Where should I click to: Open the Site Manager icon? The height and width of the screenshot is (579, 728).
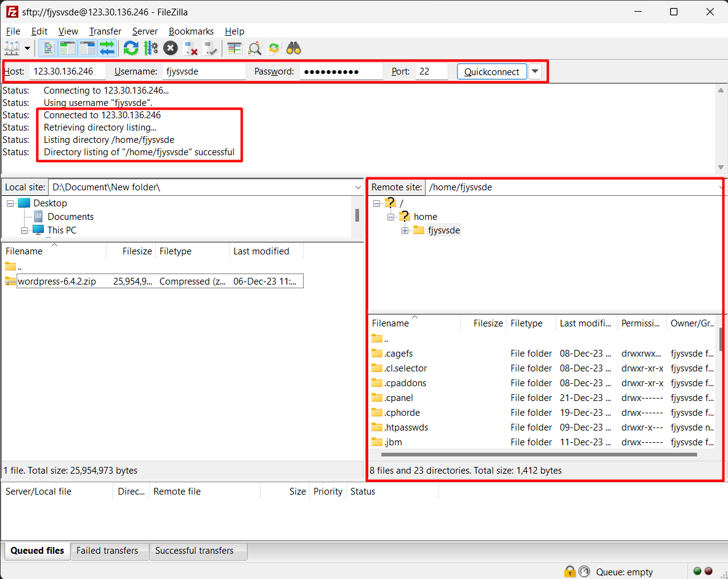12,48
